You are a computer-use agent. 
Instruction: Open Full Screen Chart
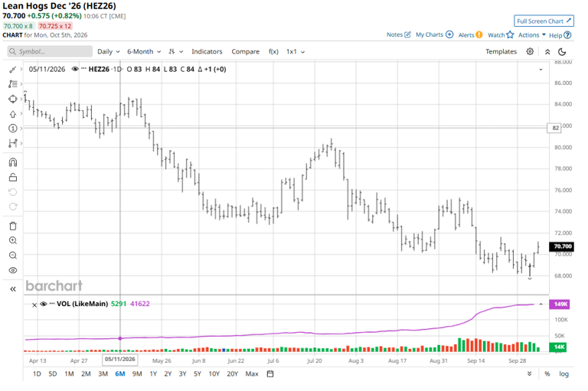pos(544,21)
